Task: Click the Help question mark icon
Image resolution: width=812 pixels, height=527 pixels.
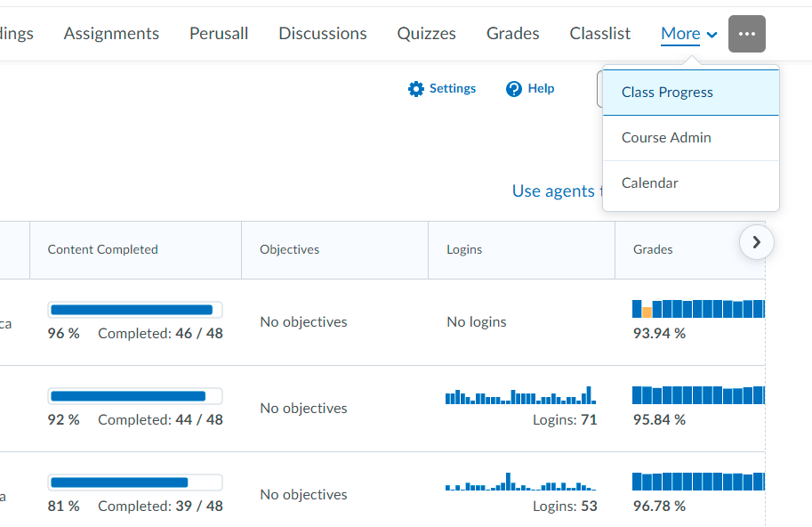Action: click(513, 89)
